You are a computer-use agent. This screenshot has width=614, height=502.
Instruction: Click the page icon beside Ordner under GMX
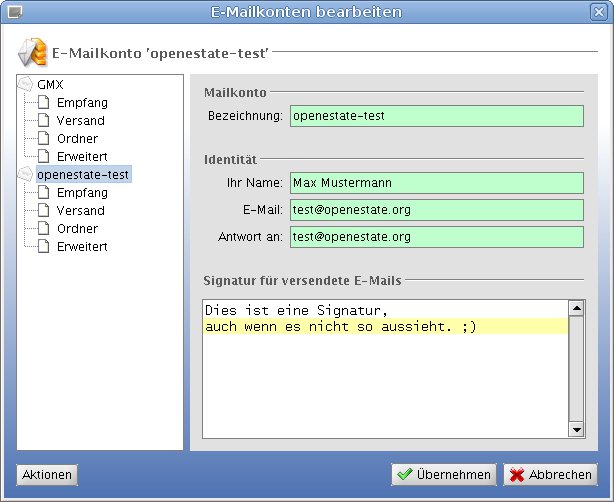click(x=44, y=139)
